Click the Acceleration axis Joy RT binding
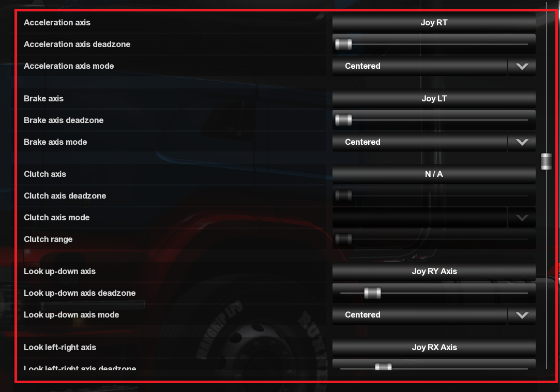The width and height of the screenshot is (560, 392). tap(433, 23)
